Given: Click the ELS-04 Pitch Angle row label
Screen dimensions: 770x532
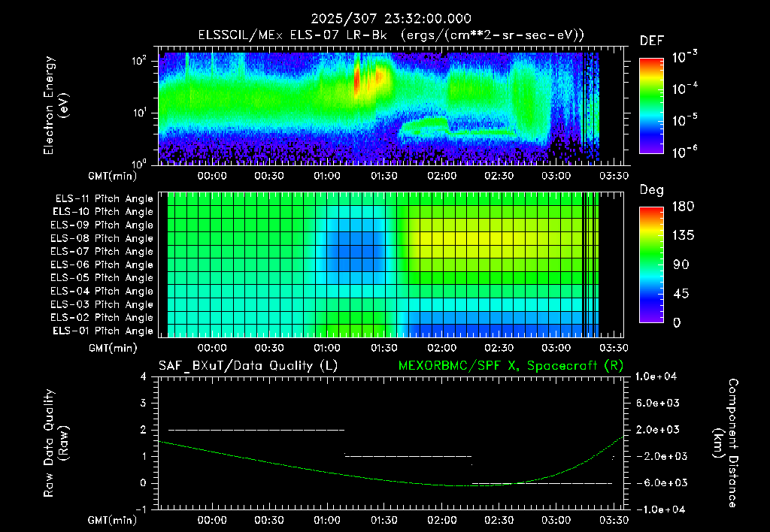Looking at the screenshot, I should pos(102,291).
